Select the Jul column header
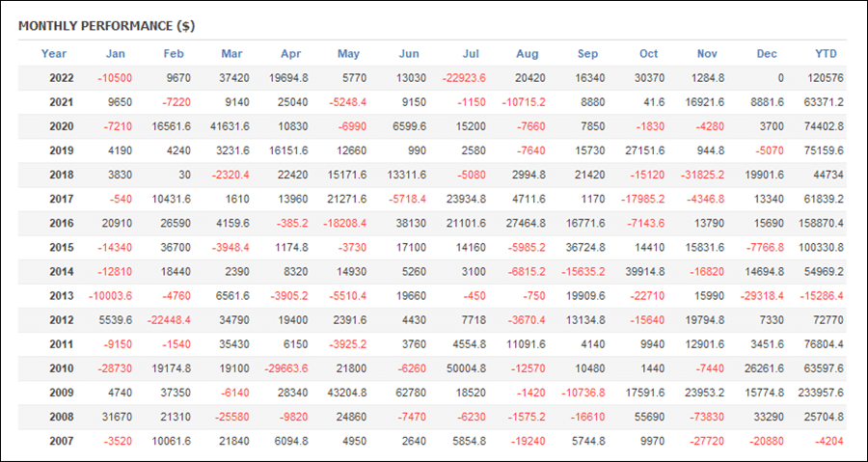This screenshot has width=868, height=462. coord(471,54)
